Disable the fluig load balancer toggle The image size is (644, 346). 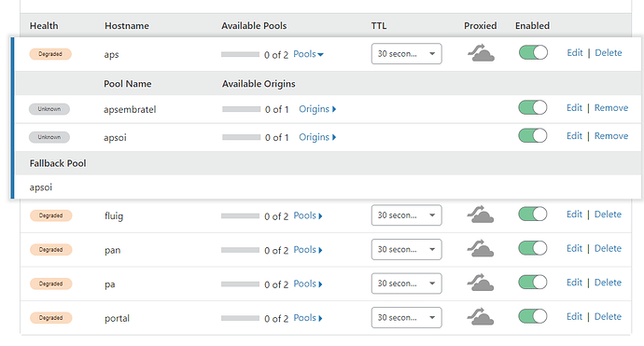533,215
